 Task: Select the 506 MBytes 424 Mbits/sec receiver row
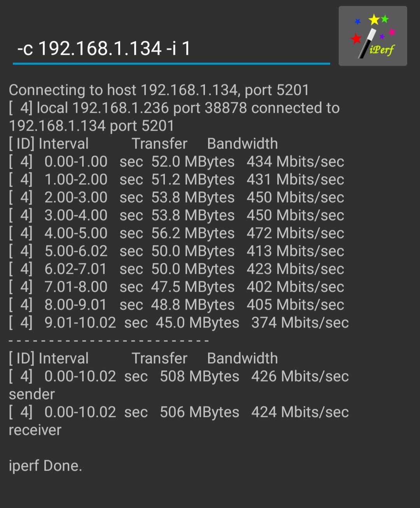coord(179,421)
